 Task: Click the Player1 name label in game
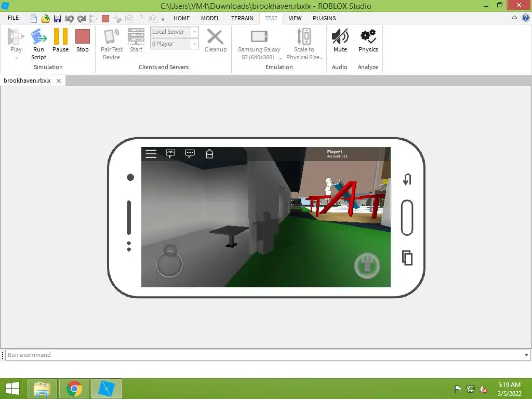(335, 152)
